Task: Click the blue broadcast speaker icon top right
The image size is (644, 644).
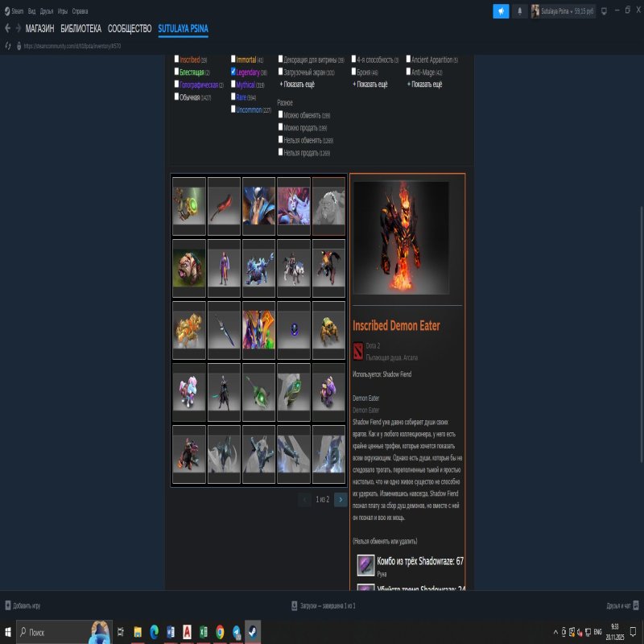Action: 501,10
